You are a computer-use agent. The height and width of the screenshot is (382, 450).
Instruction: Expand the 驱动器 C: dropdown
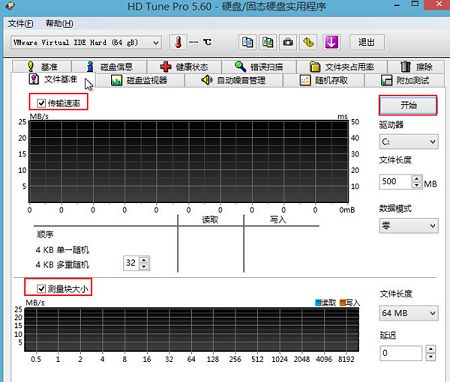click(x=409, y=142)
